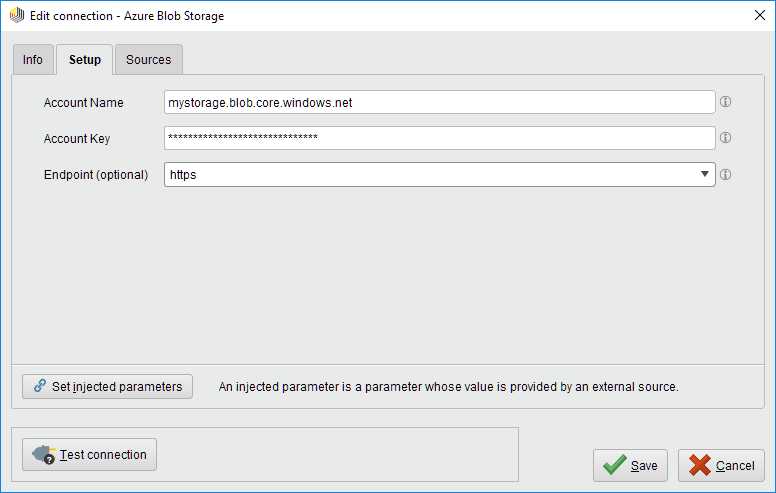Click the cloud icon on Test connection
This screenshot has height=493, width=776.
(x=44, y=455)
